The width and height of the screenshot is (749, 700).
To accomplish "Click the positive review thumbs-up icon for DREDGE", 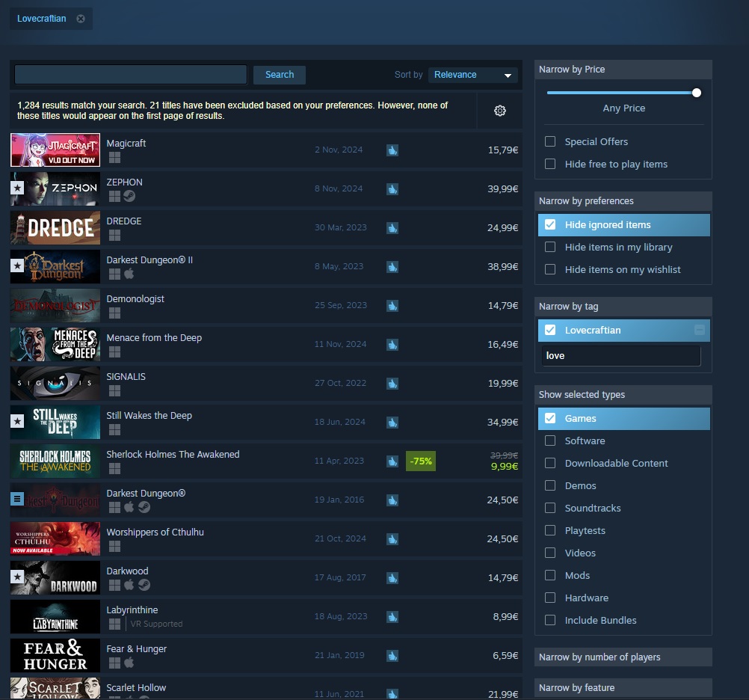I will (x=392, y=227).
